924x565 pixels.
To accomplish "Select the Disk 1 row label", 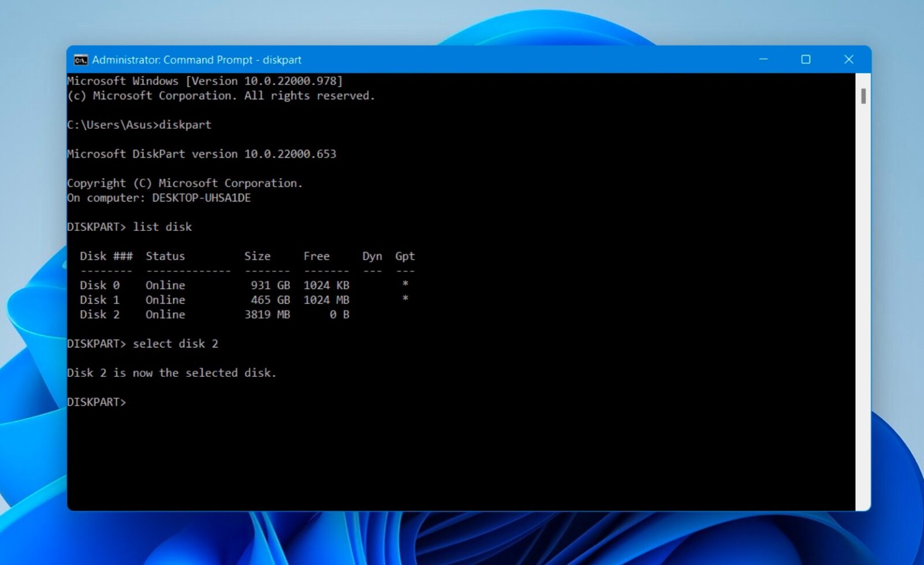I will 99,300.
